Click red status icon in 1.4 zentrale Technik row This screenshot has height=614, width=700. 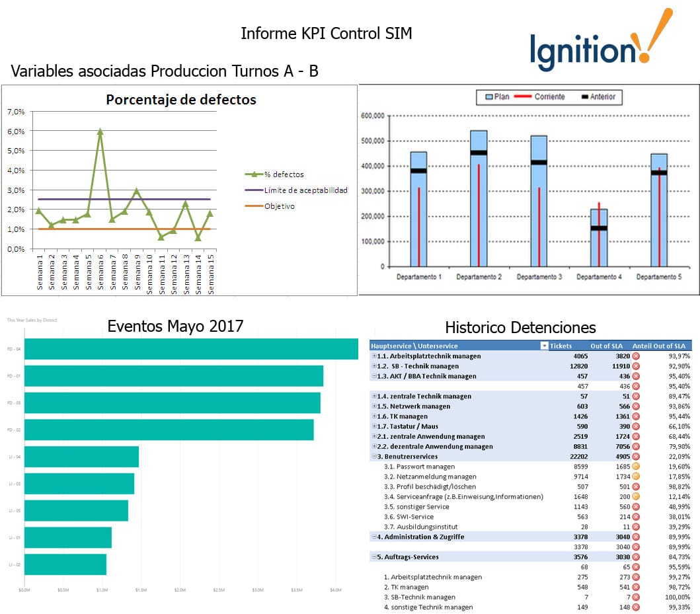636,397
